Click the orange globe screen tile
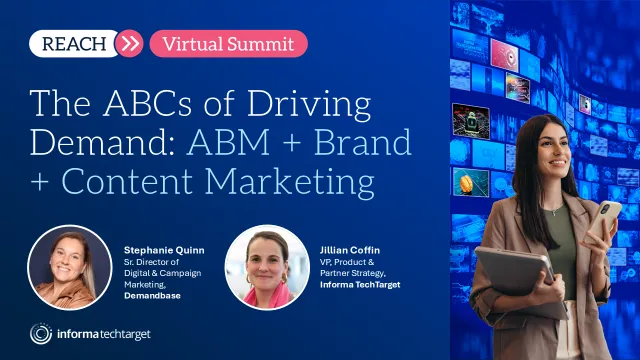Image resolution: width=640 pixels, height=360 pixels. click(471, 182)
